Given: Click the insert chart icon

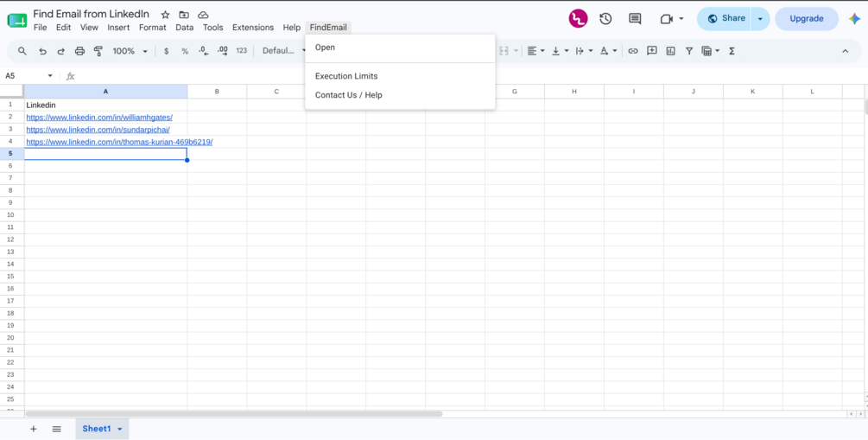Looking at the screenshot, I should pyautogui.click(x=670, y=51).
